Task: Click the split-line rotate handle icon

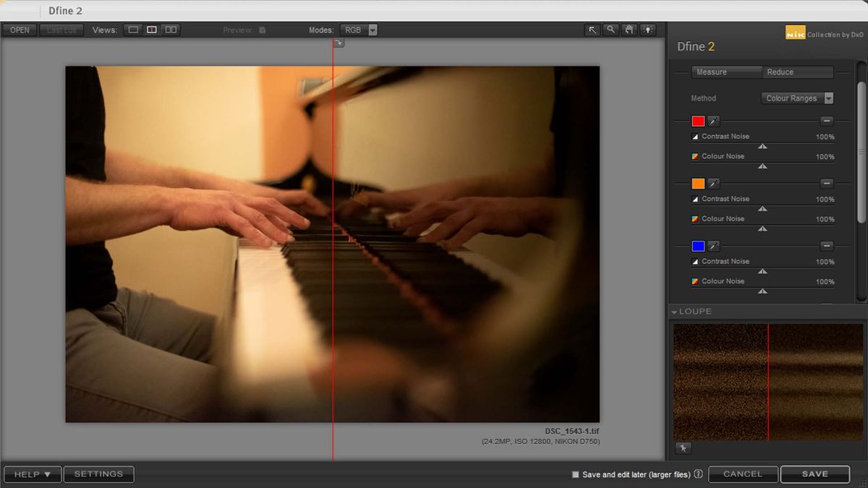Action: (x=339, y=43)
